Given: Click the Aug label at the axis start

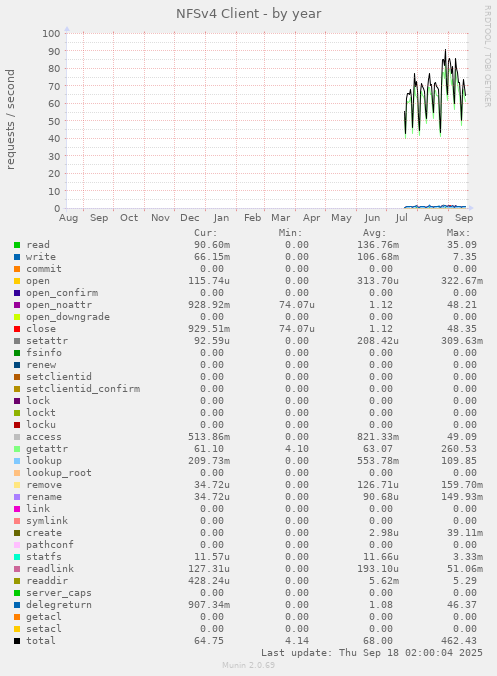Looking at the screenshot, I should [69, 218].
